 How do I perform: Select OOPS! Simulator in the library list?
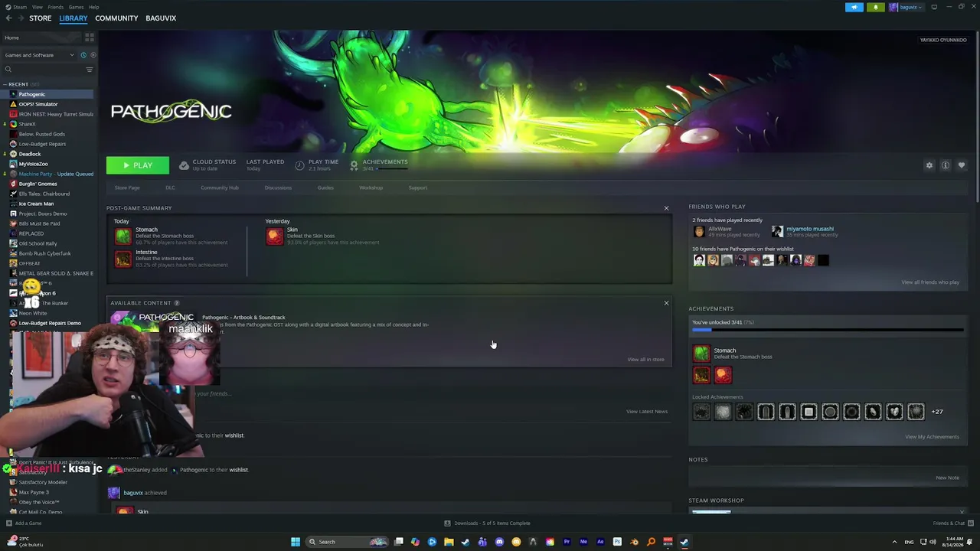pyautogui.click(x=38, y=104)
